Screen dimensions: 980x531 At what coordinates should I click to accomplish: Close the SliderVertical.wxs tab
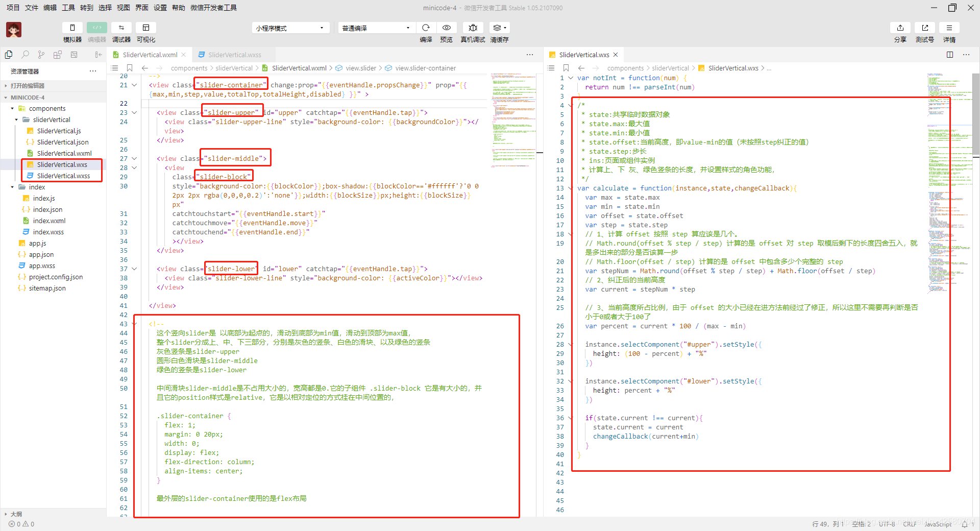[616, 55]
